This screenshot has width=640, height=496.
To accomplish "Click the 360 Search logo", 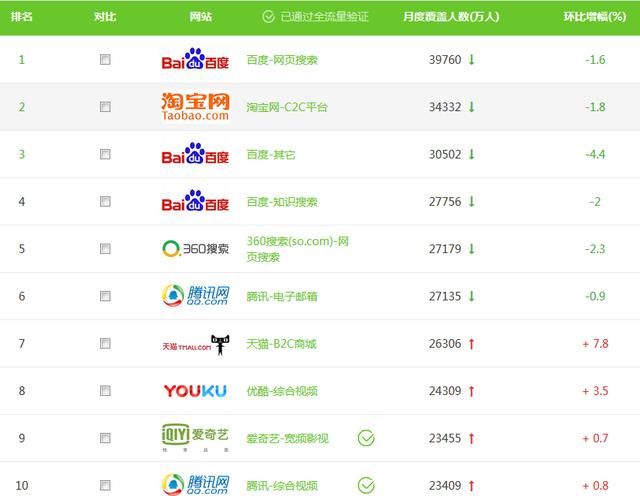I will (x=195, y=249).
